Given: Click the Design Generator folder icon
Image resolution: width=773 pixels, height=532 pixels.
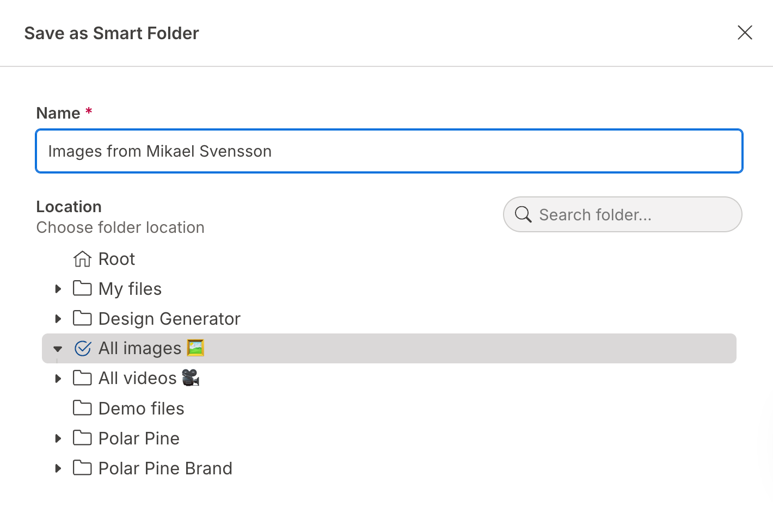Looking at the screenshot, I should coord(82,319).
